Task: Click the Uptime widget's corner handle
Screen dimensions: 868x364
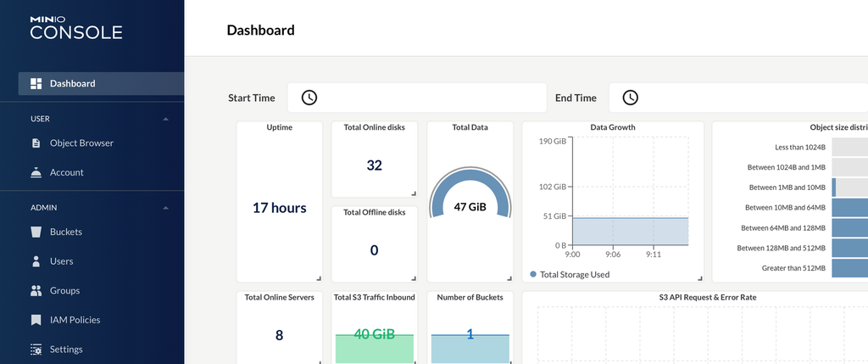Action: (x=319, y=278)
